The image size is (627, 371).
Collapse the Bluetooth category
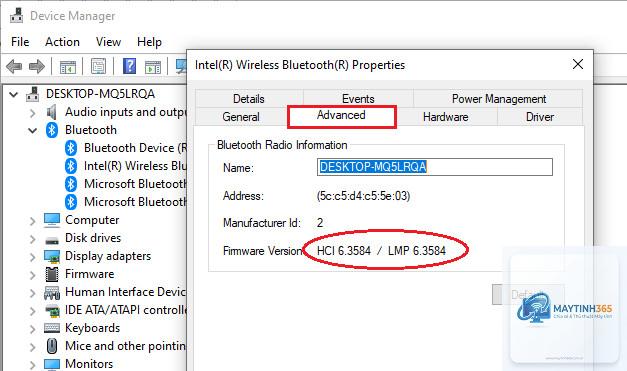32,130
